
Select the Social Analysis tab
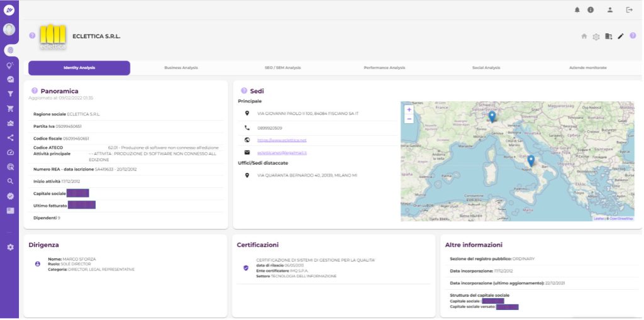(x=486, y=68)
